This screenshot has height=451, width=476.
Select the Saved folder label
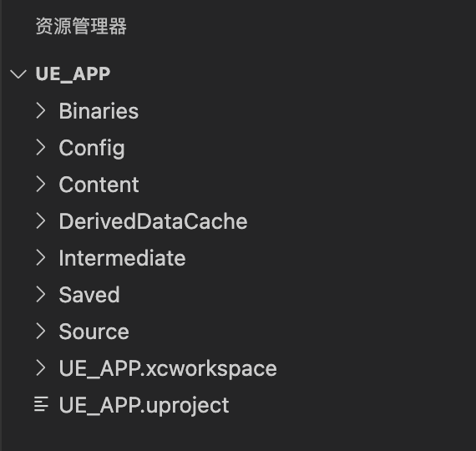pyautogui.click(x=89, y=295)
